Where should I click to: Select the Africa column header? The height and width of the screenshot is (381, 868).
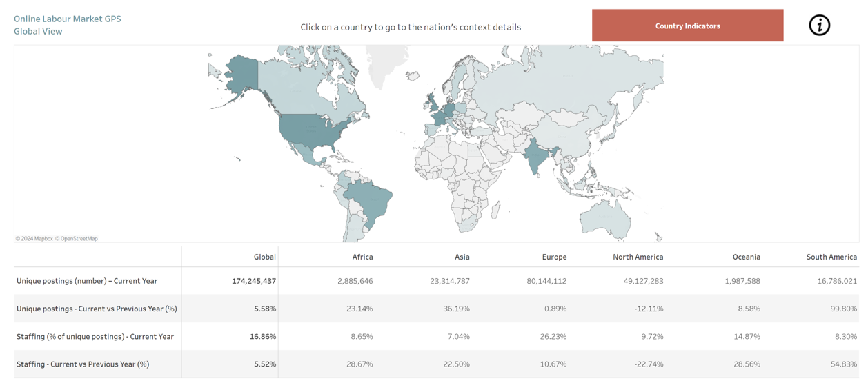[362, 257]
